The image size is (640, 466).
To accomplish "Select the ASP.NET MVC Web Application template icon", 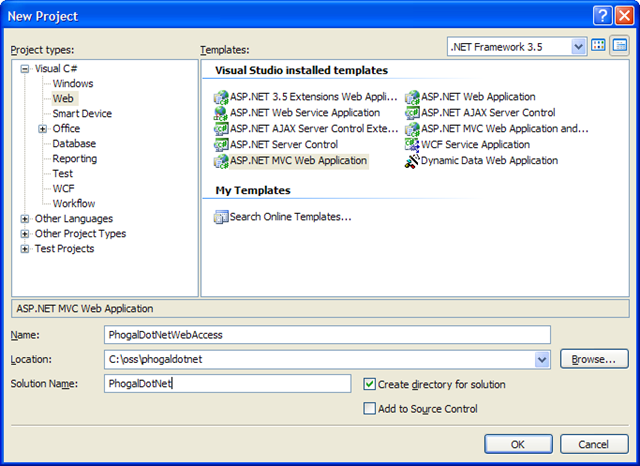I will [222, 161].
